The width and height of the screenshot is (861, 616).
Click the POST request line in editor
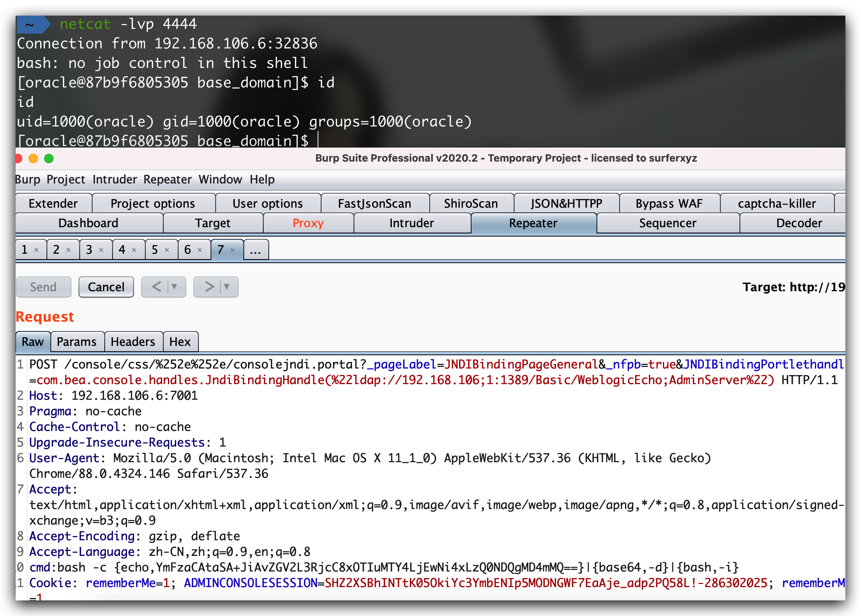tap(437, 372)
